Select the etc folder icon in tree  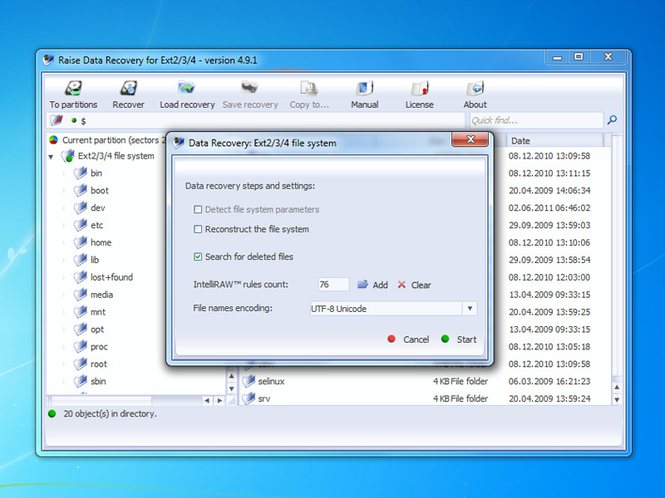80,225
